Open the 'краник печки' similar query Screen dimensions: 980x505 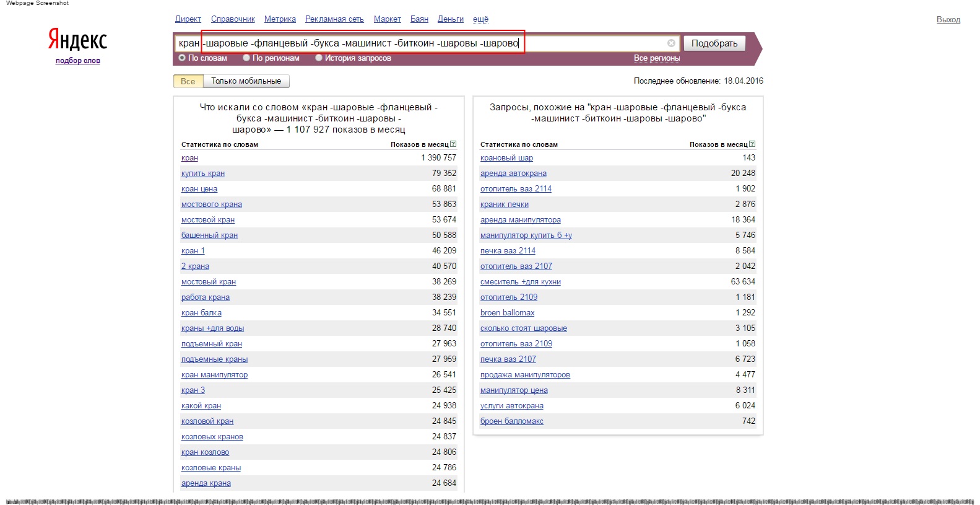coord(505,204)
